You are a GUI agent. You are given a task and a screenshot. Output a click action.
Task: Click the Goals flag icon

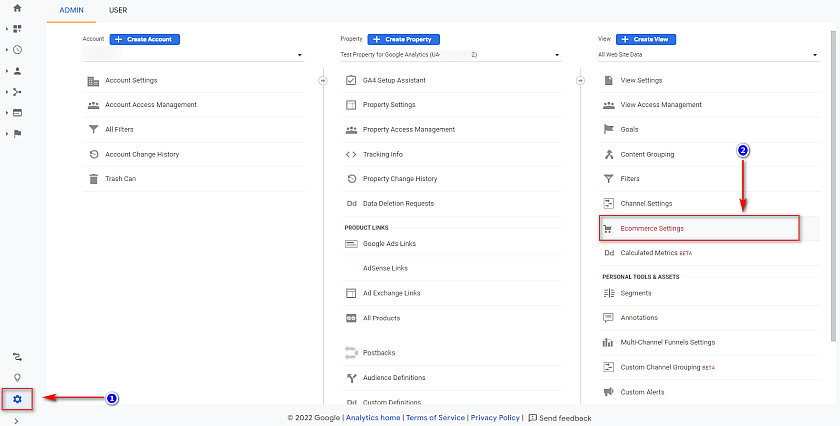609,130
